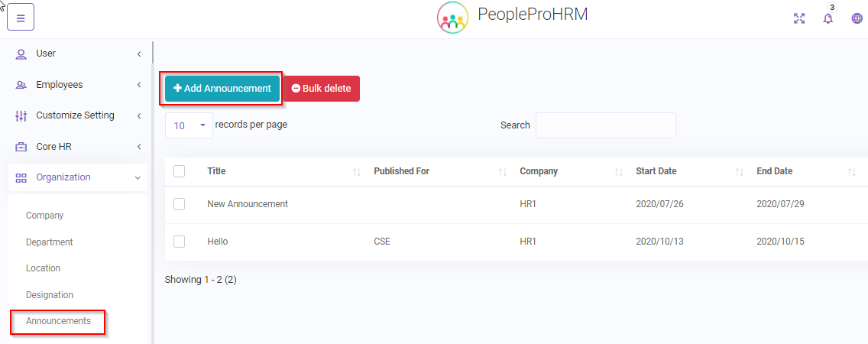Click the fullscreen expand icon

[799, 18]
